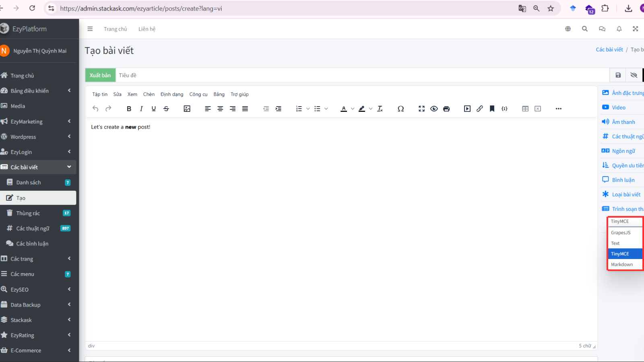Open the Bình luận panel

(619, 180)
